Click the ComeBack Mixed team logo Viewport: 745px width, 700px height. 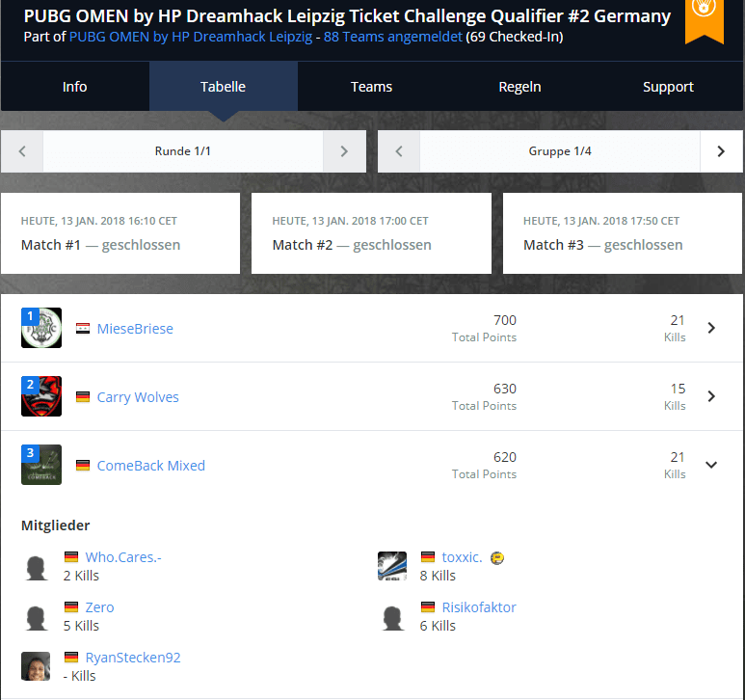[41, 465]
